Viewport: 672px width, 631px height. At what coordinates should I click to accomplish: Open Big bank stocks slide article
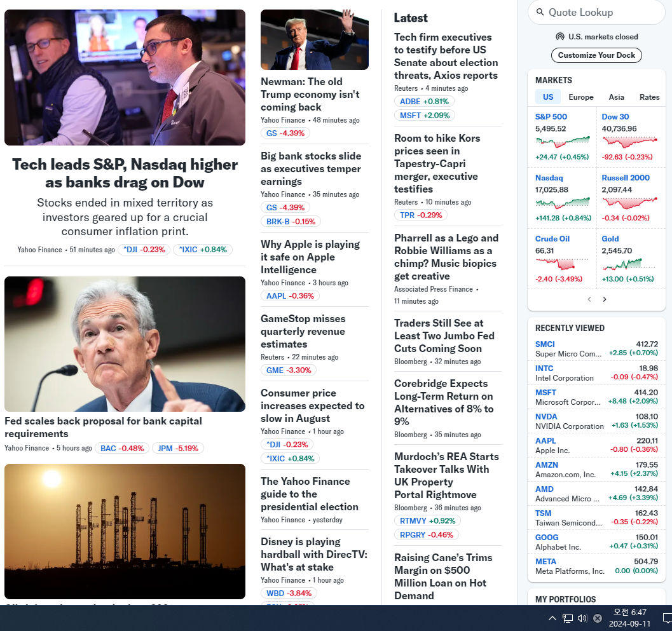coord(311,169)
